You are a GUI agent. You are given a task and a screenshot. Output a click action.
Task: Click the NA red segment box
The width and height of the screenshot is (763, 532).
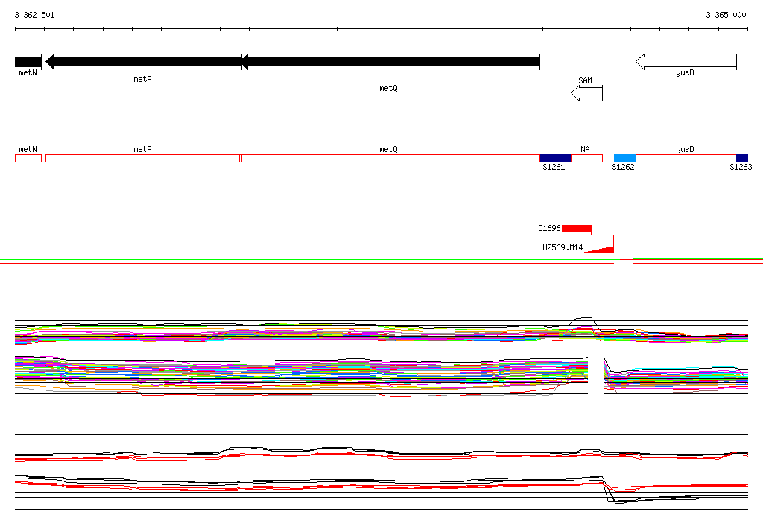587,158
